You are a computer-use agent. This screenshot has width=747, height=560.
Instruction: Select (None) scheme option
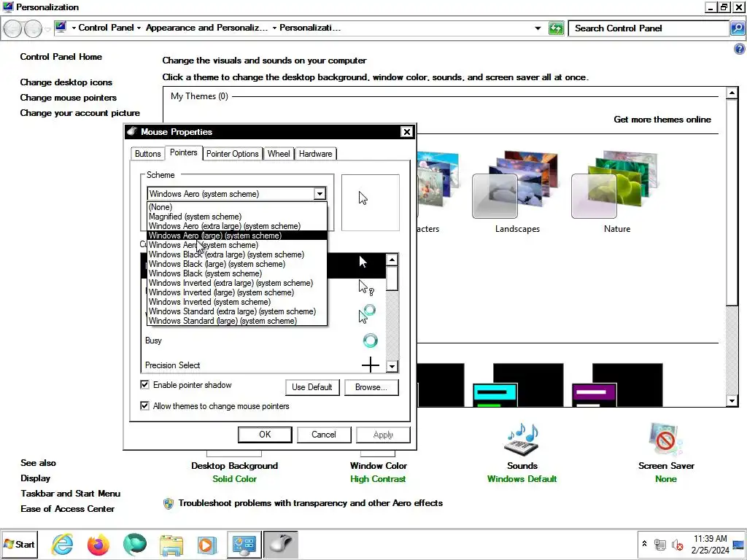(237, 207)
